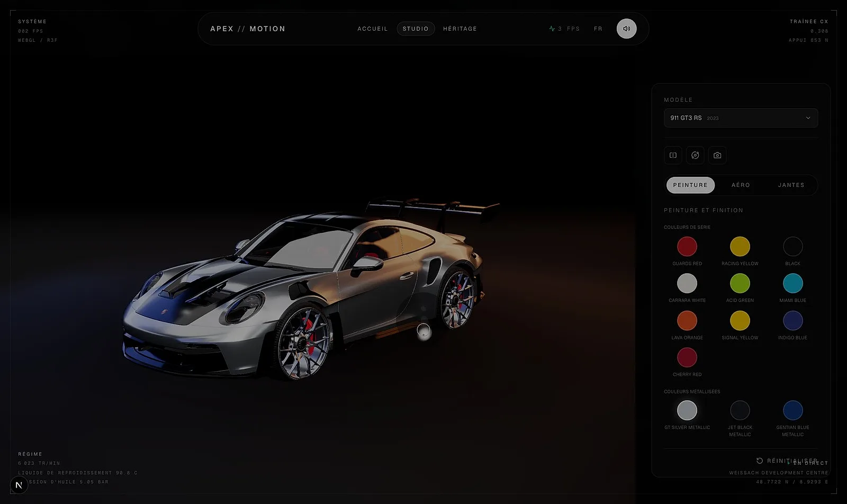This screenshot has height=504, width=847.
Task: Choose the GT Silver Metallic swatch
Action: [x=687, y=410]
